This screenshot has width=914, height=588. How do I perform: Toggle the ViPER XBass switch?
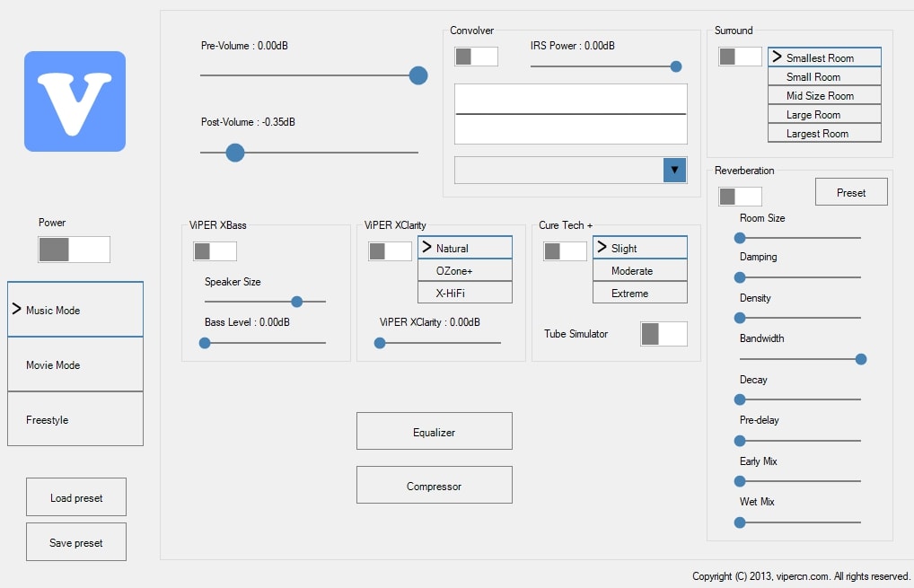pyautogui.click(x=215, y=251)
